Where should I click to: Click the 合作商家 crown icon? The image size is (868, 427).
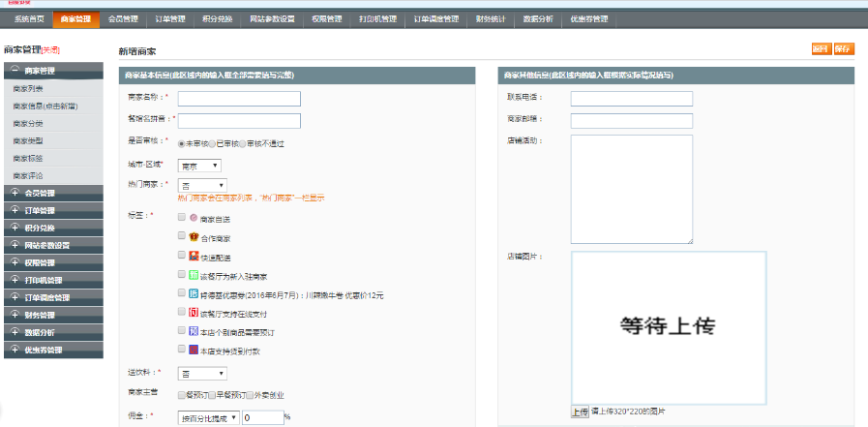[194, 237]
